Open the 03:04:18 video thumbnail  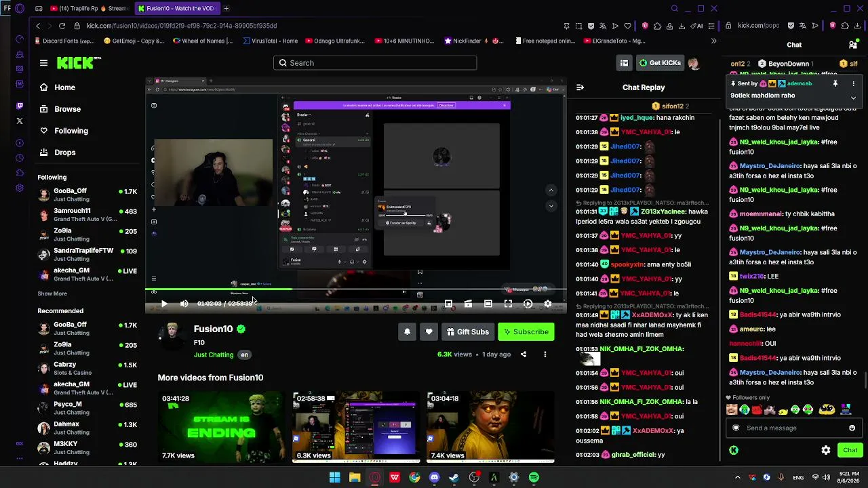(490, 427)
